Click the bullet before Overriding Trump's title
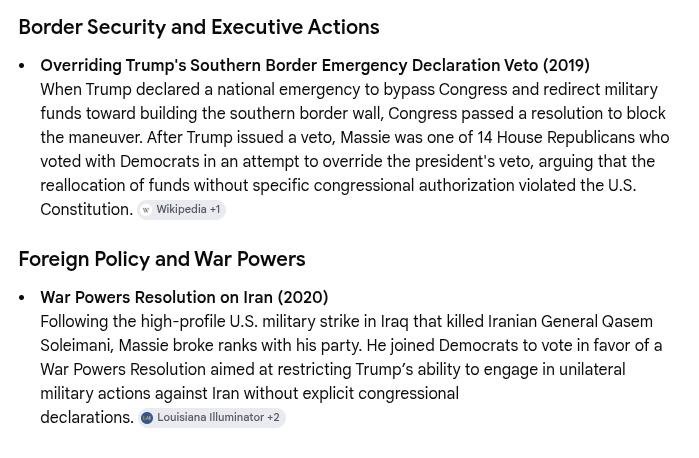The height and width of the screenshot is (458, 699). pyautogui.click(x=22, y=66)
